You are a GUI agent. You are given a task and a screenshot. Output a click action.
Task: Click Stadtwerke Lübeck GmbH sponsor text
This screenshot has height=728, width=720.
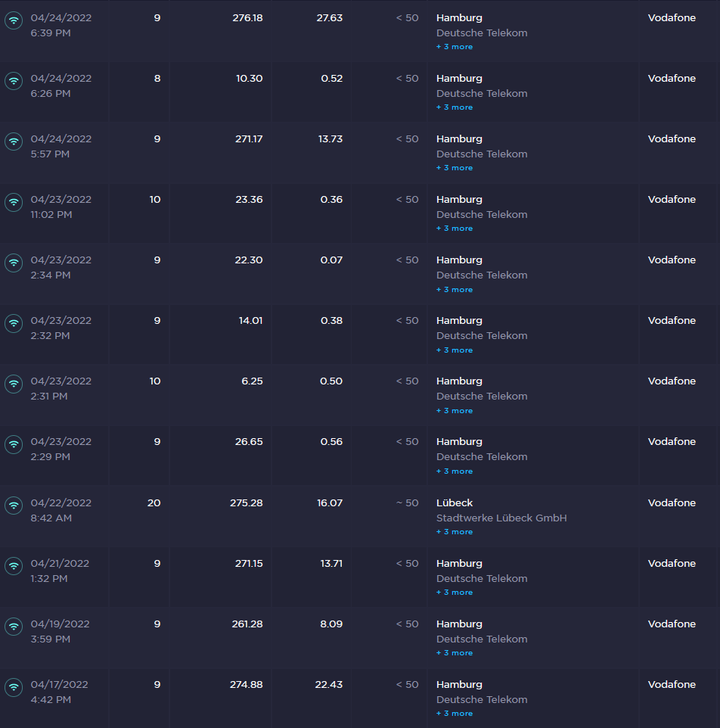501,518
